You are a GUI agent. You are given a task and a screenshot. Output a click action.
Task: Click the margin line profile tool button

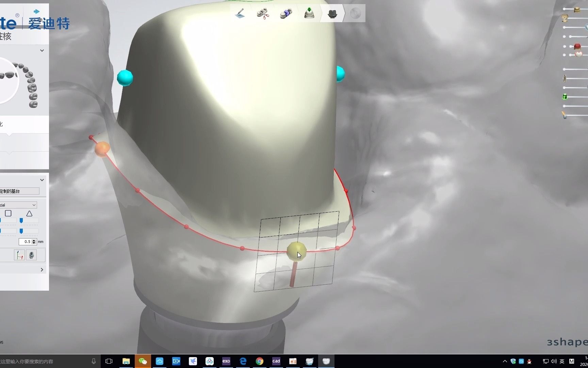(x=19, y=255)
